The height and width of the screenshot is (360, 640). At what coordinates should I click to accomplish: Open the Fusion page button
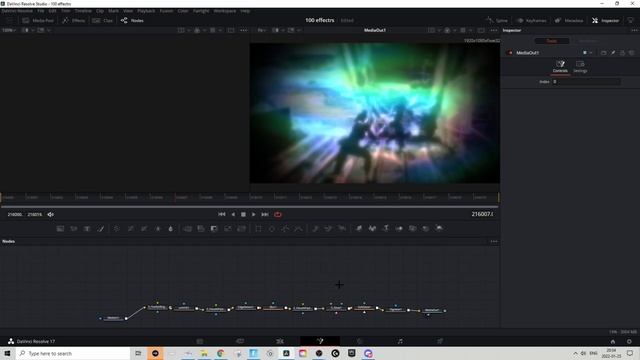click(x=320, y=341)
